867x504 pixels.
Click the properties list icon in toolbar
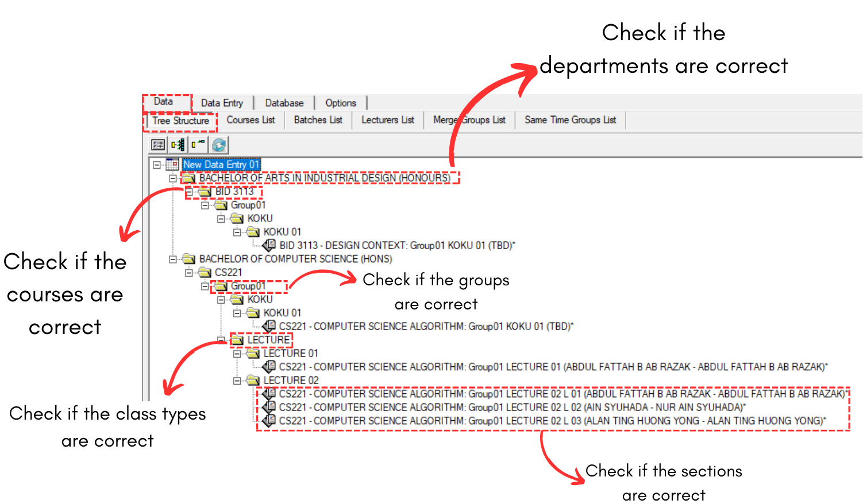click(158, 145)
